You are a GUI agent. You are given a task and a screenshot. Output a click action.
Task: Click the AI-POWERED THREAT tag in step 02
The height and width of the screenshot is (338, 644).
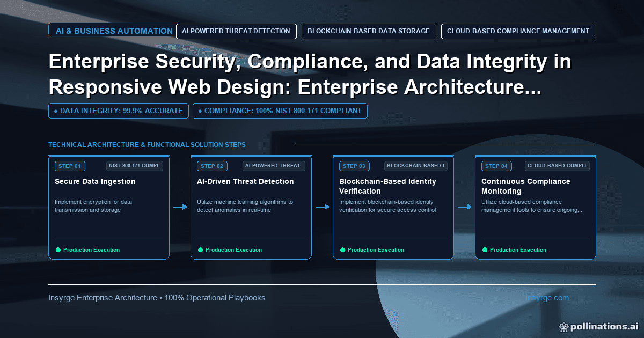pos(274,166)
